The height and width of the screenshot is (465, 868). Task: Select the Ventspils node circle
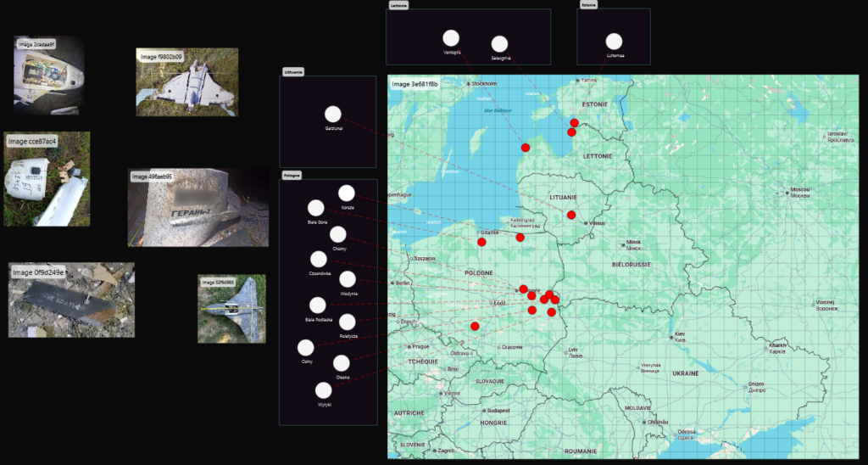451,38
